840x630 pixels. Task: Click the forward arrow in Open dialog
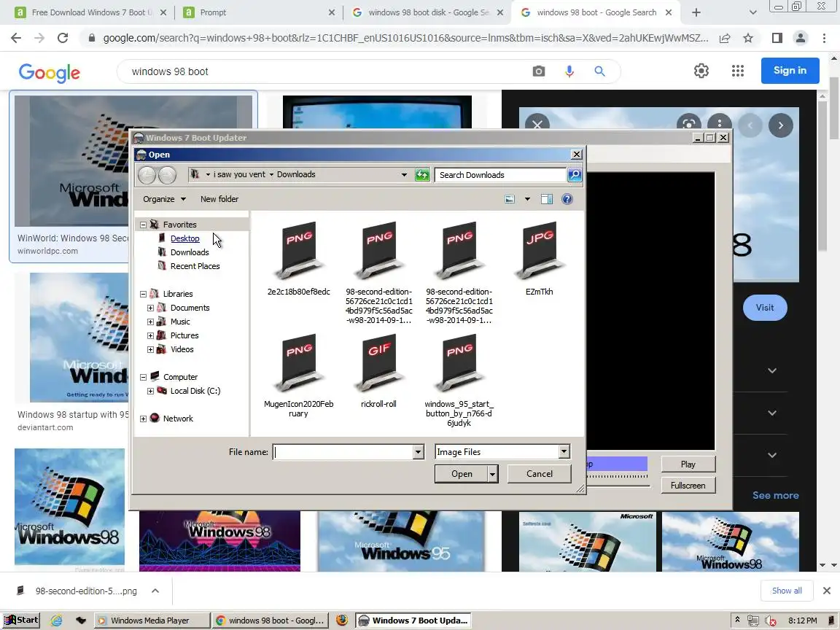pos(167,175)
